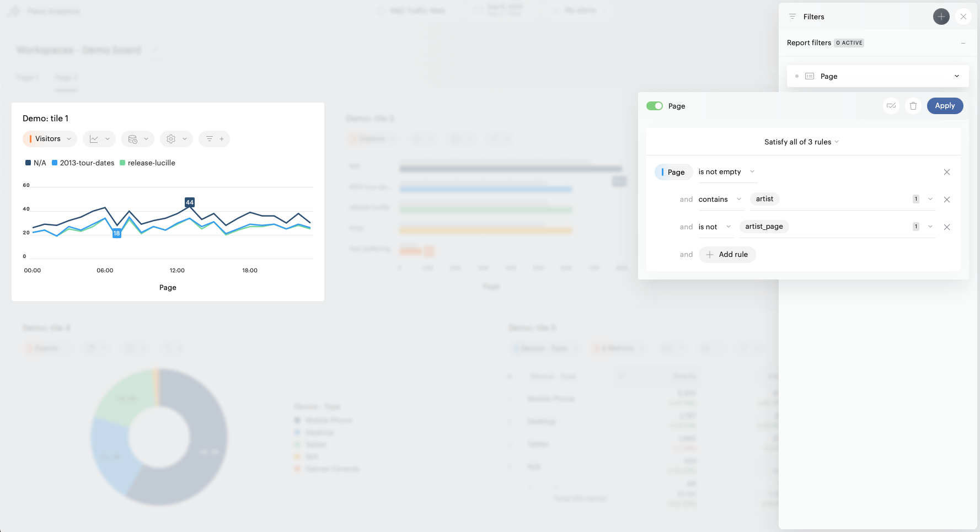
Task: Expand the Page filter item in Report filters
Action: 956,76
